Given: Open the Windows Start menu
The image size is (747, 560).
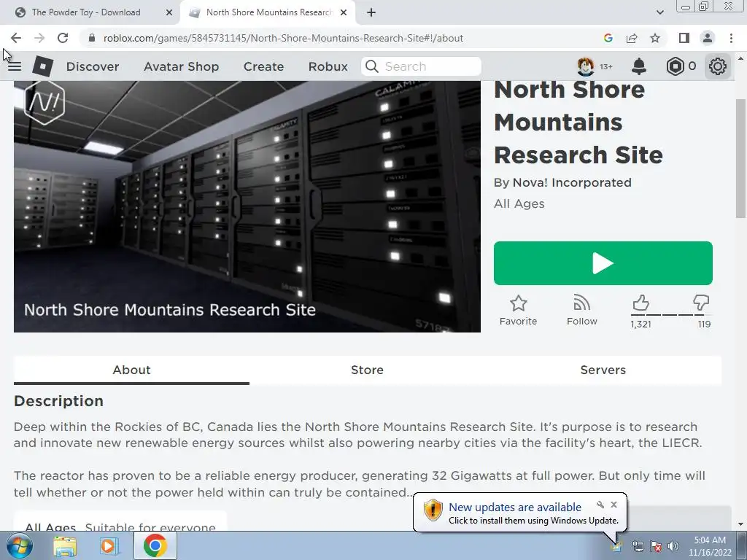Looking at the screenshot, I should click(x=20, y=545).
